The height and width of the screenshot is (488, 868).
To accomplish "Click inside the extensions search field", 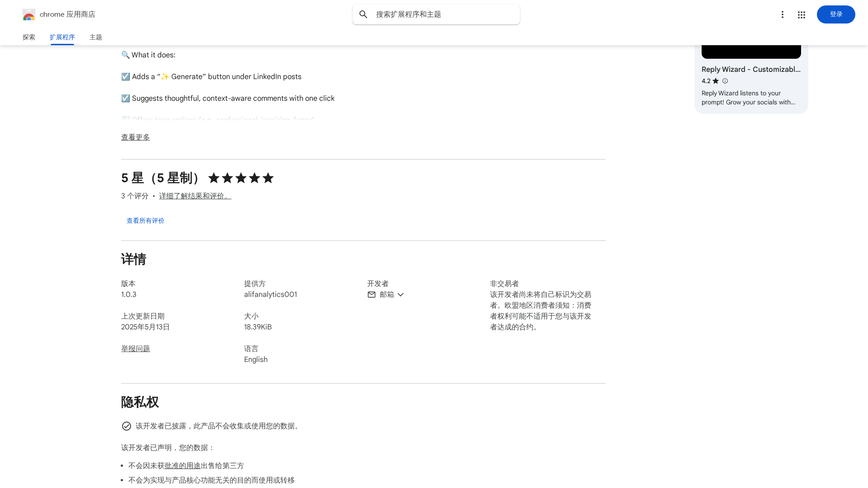I will coord(436,14).
